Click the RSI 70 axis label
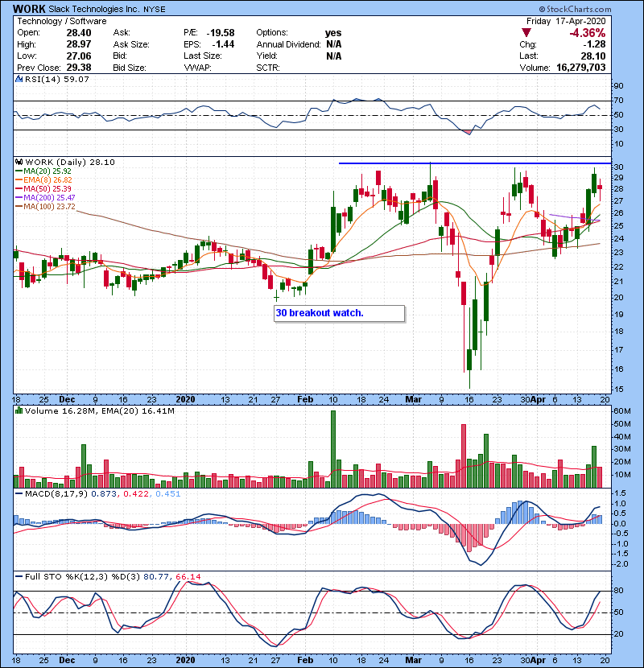The height and width of the screenshot is (668, 644). 618,101
